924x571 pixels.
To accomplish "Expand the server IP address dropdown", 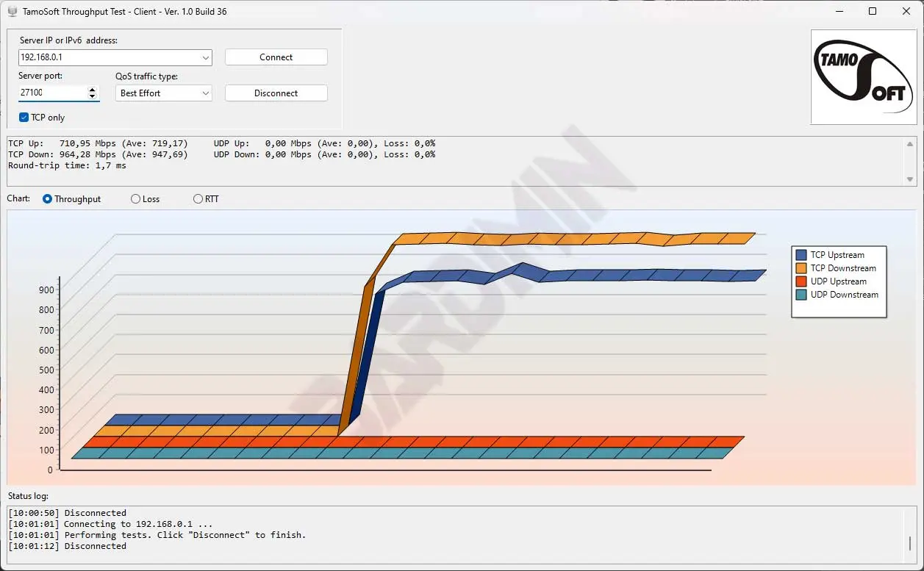I will [205, 57].
